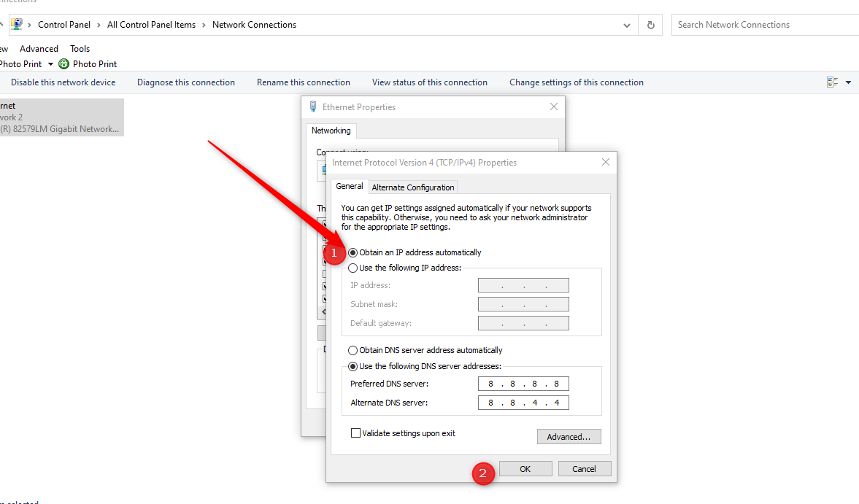Select the Ethernet adapter in the connections list
The width and height of the screenshot is (859, 504).
click(x=58, y=117)
